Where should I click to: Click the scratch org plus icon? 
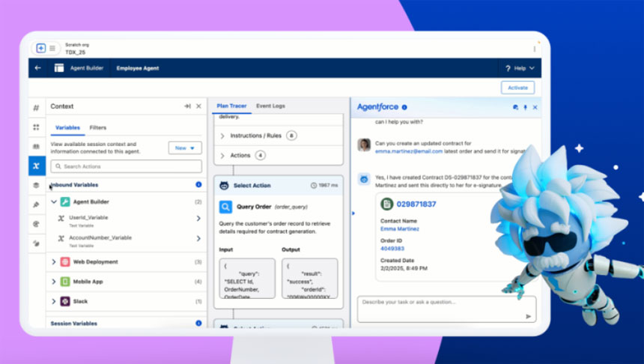tap(40, 48)
